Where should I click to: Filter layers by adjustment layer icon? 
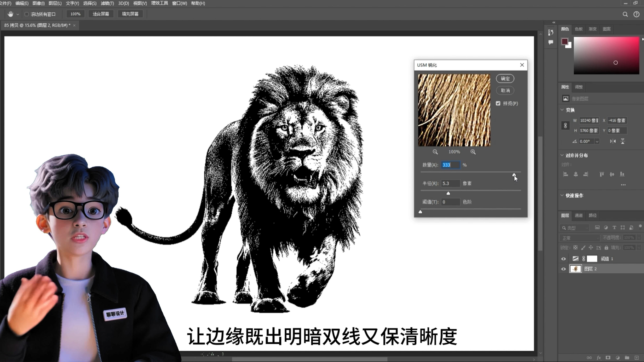click(606, 227)
